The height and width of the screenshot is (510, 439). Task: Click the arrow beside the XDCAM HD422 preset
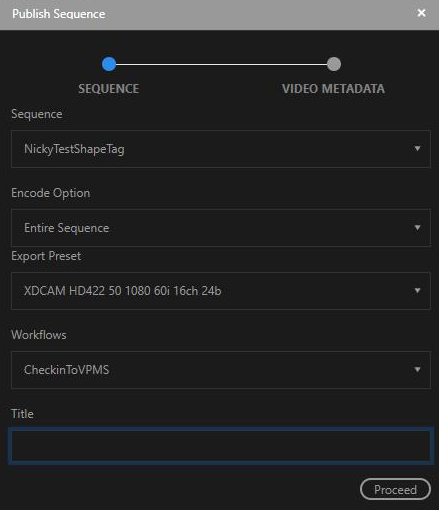pyautogui.click(x=417, y=291)
